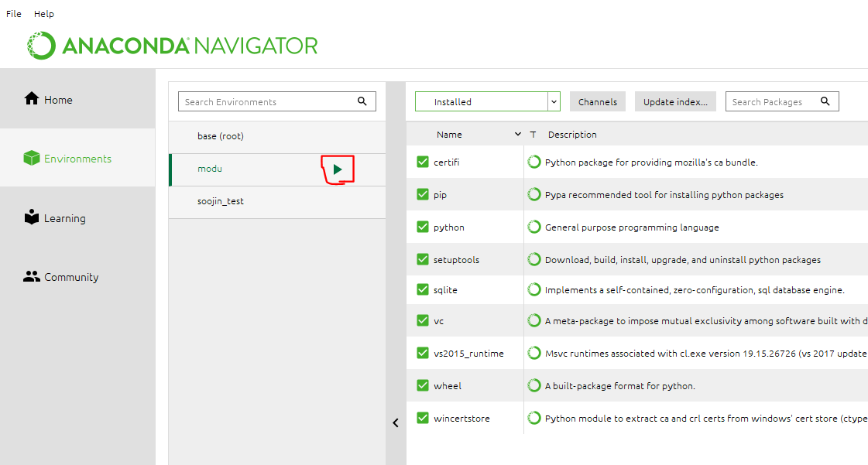The height and width of the screenshot is (465, 868).
Task: Click the python package type icon
Action: [533, 227]
